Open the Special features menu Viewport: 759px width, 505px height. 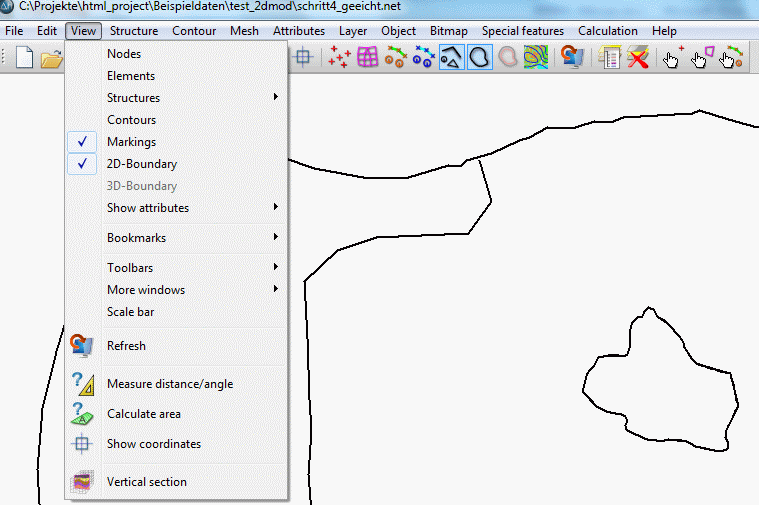[523, 31]
